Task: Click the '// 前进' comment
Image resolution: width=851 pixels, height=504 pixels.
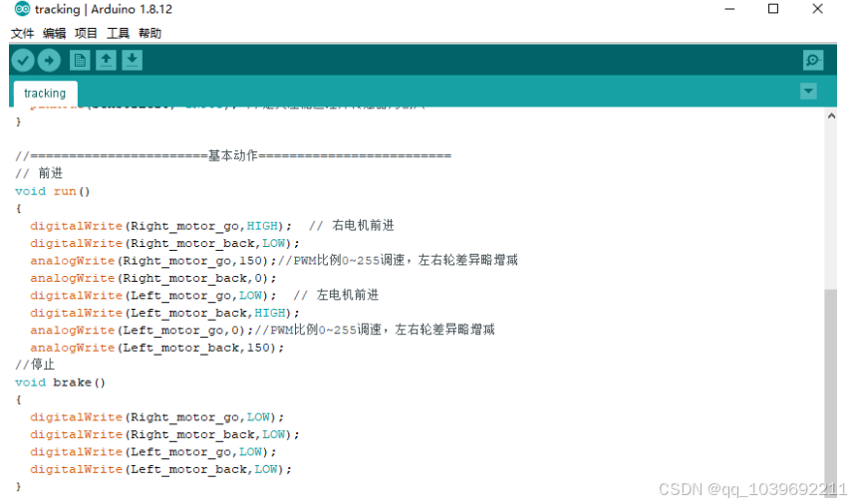Action: (x=39, y=173)
